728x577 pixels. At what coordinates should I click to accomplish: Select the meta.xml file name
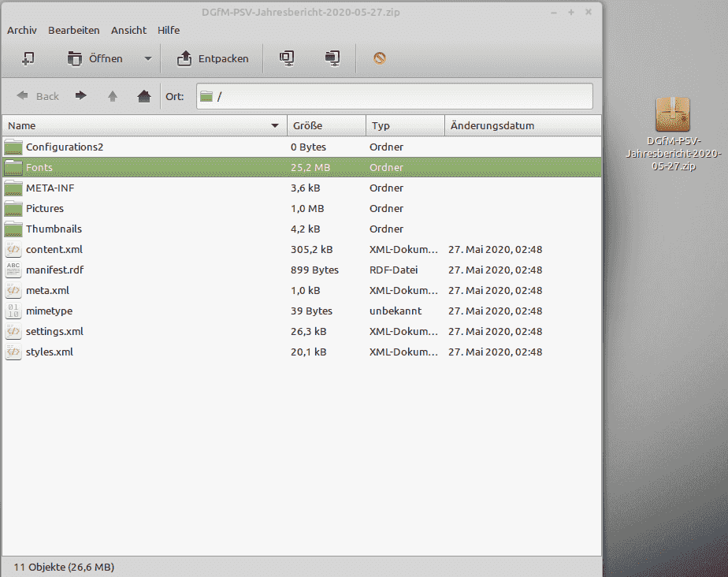[x=47, y=290]
